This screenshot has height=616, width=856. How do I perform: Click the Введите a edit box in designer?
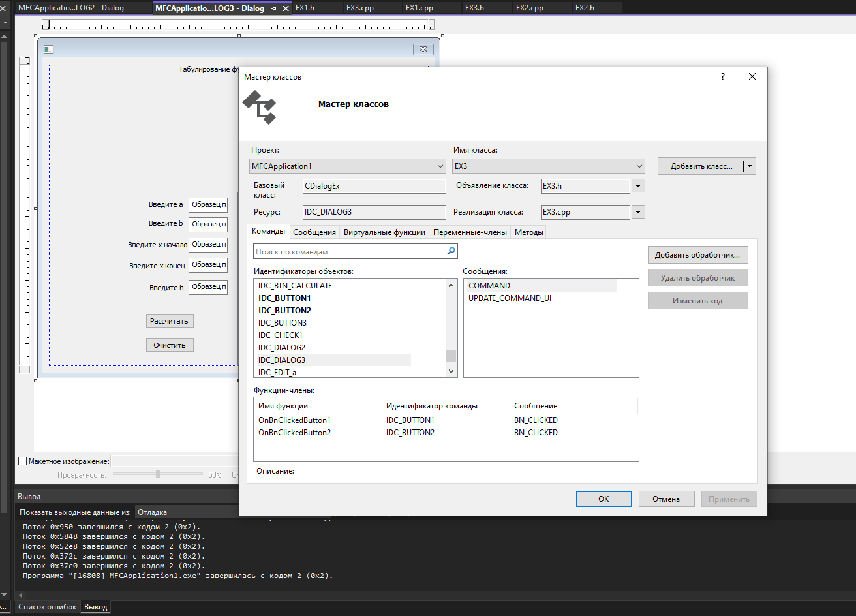tap(208, 205)
